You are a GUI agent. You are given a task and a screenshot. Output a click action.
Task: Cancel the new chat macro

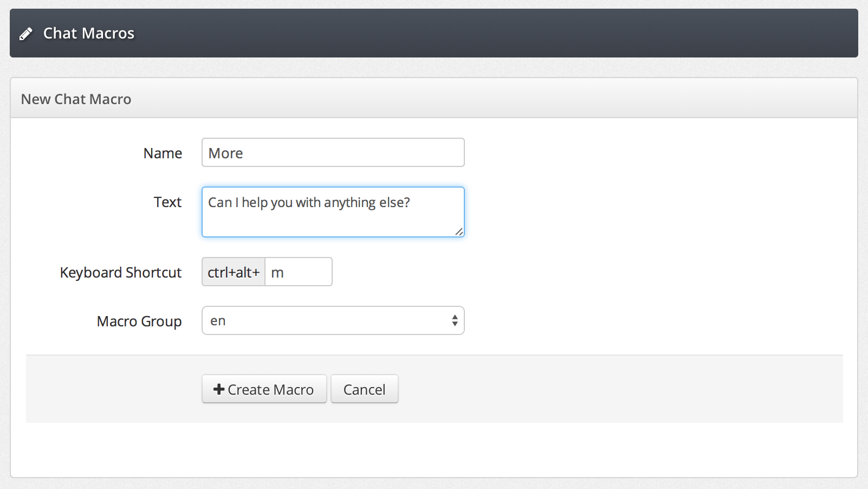364,389
